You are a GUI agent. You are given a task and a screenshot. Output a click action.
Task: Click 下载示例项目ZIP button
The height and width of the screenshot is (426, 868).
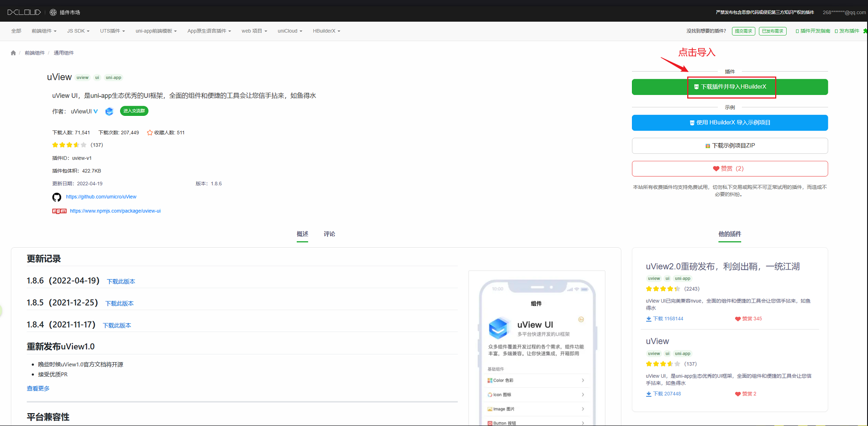[730, 145]
